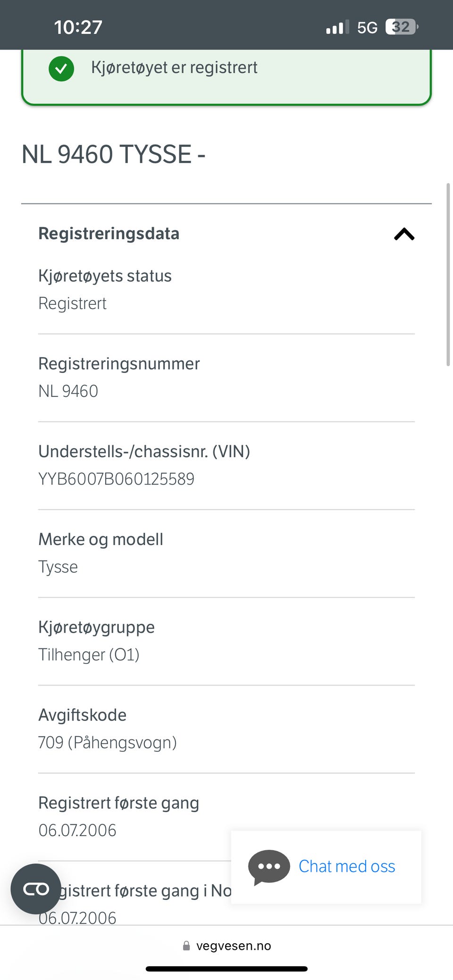Click the Registreringsdata section heading
The height and width of the screenshot is (980, 453).
coord(109,234)
